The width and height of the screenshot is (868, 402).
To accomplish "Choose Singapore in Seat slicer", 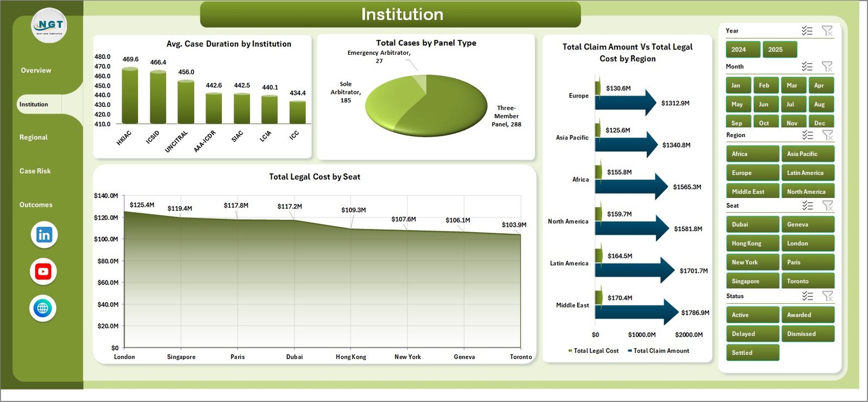I will pos(752,280).
